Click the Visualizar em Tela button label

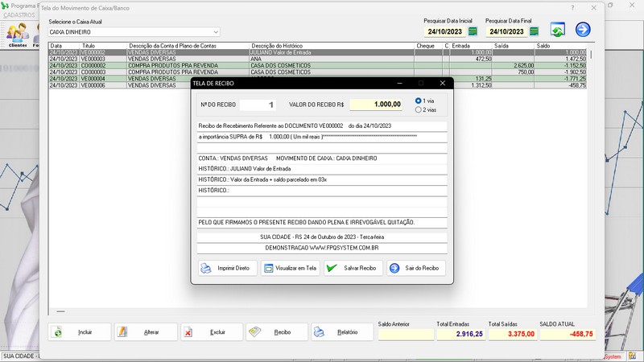coord(295,268)
